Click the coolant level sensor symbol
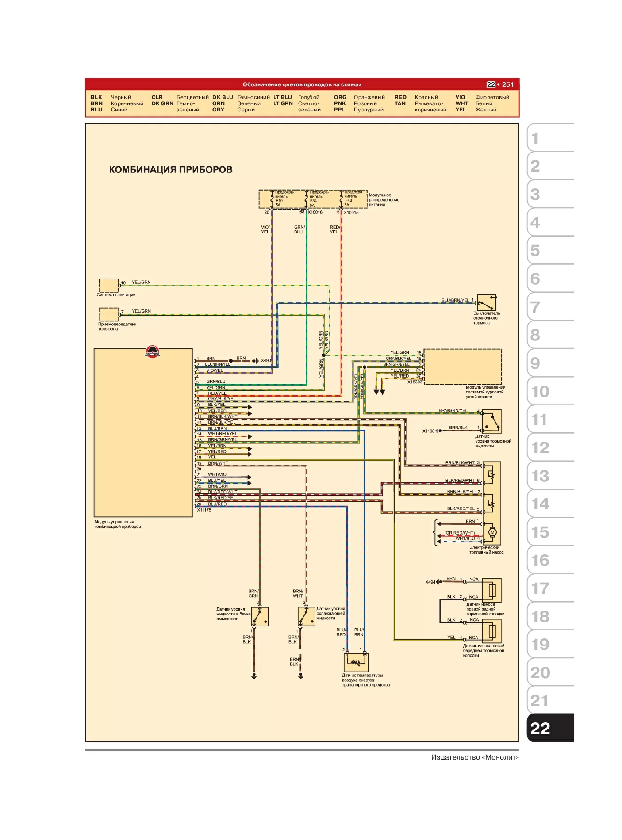 pyautogui.click(x=306, y=616)
